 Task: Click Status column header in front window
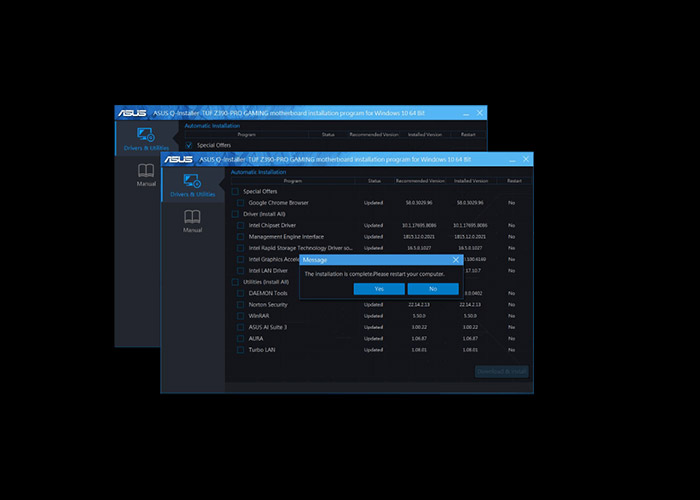tap(374, 181)
